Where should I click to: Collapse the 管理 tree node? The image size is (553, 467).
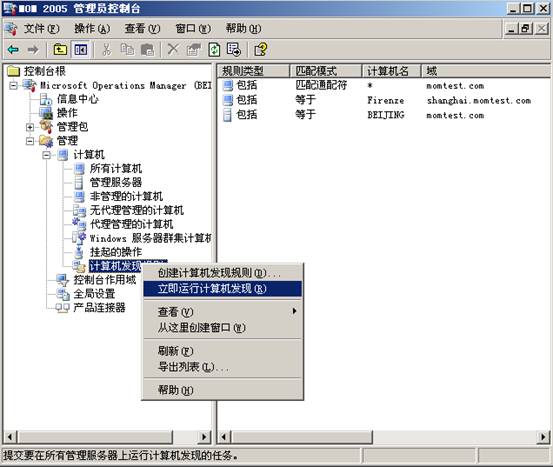point(30,141)
